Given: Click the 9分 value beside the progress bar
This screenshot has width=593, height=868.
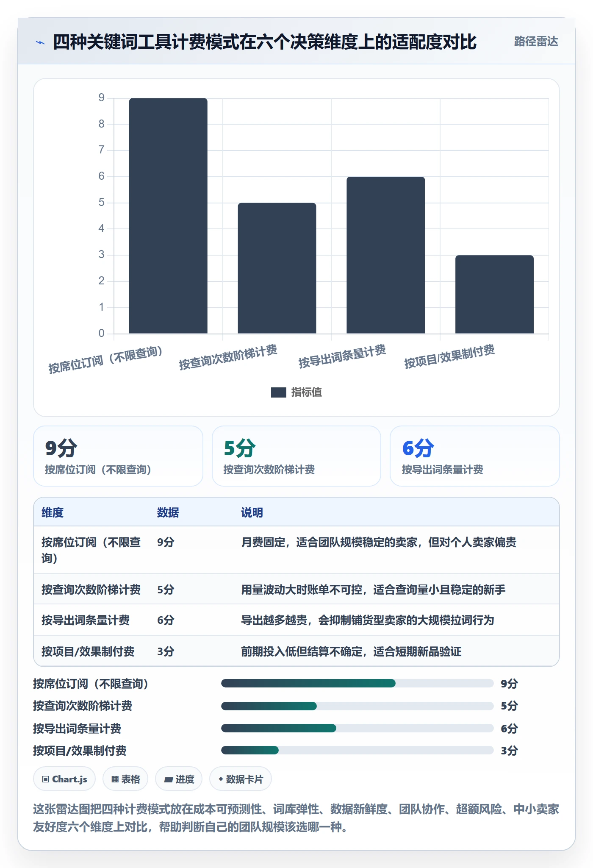Looking at the screenshot, I should [x=509, y=683].
